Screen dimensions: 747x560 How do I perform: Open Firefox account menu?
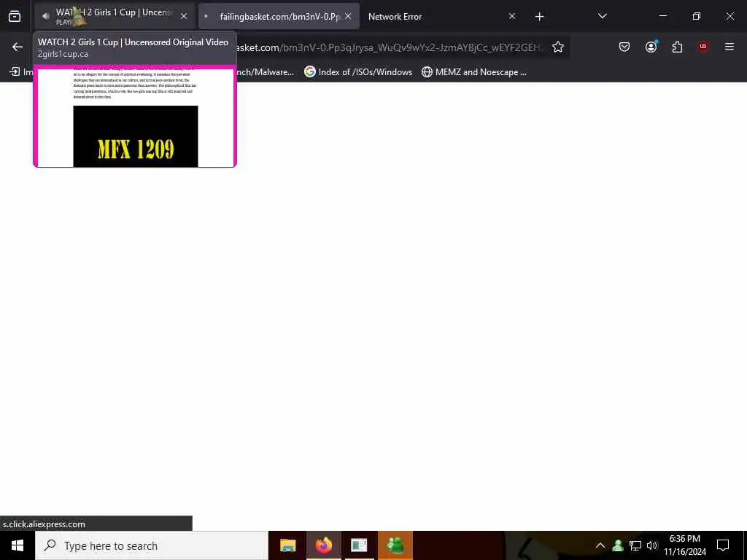point(651,47)
